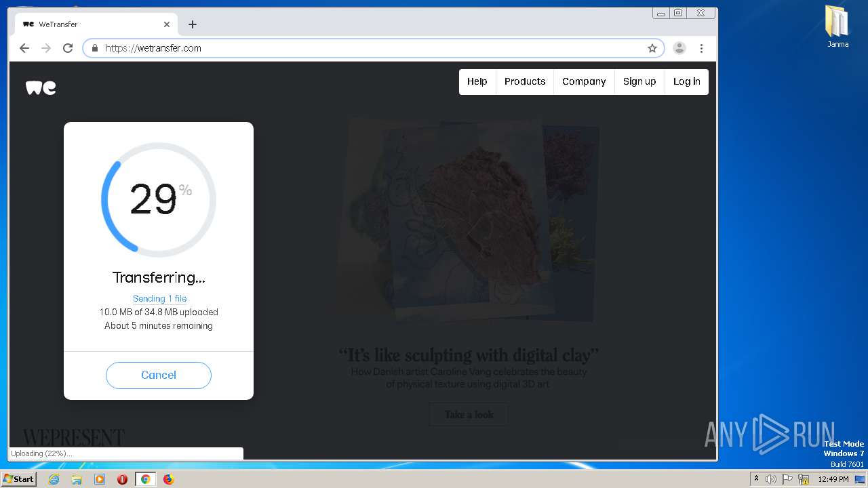868x488 pixels.
Task: Click the article headline about digital clay
Action: point(469,355)
